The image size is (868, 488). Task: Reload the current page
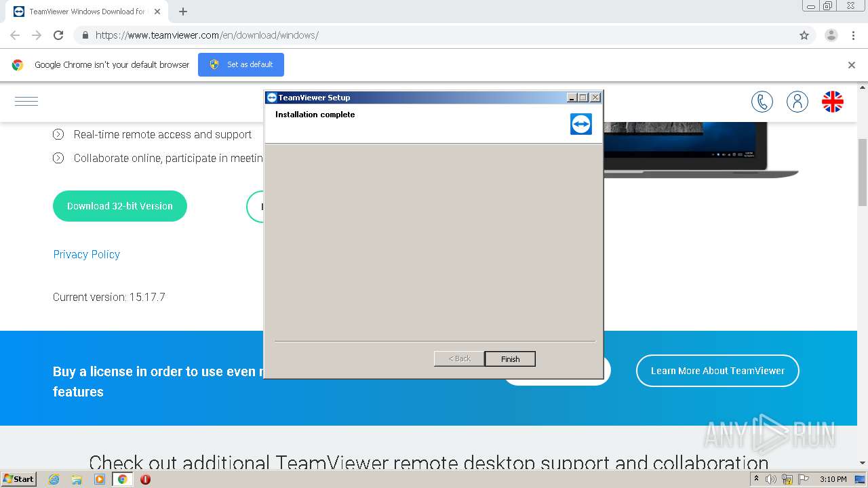click(x=58, y=35)
